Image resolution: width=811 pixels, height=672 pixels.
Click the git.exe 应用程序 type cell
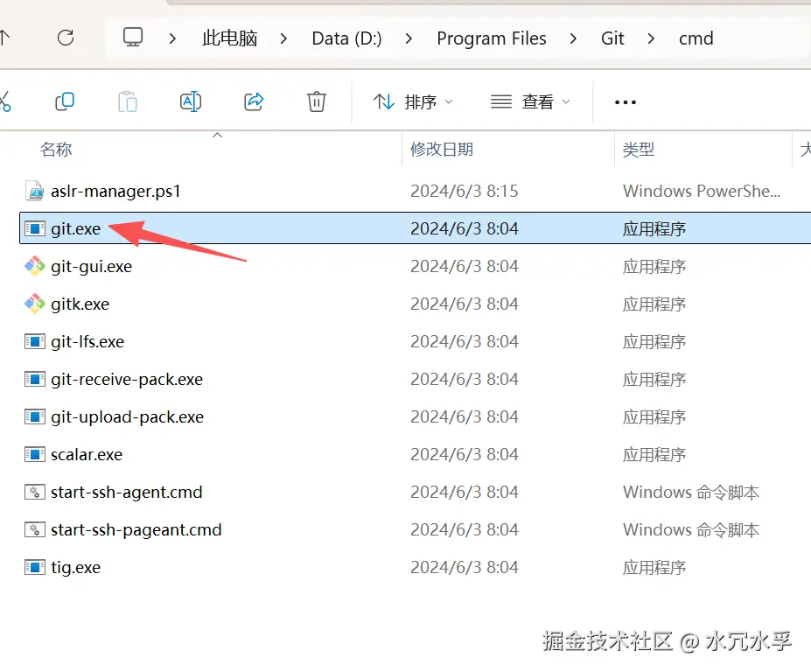click(654, 228)
